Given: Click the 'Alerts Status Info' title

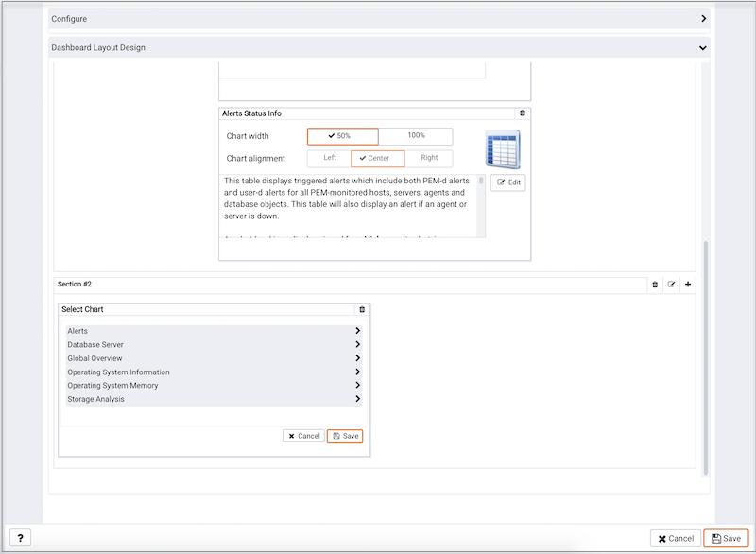Looking at the screenshot, I should coord(251,113).
